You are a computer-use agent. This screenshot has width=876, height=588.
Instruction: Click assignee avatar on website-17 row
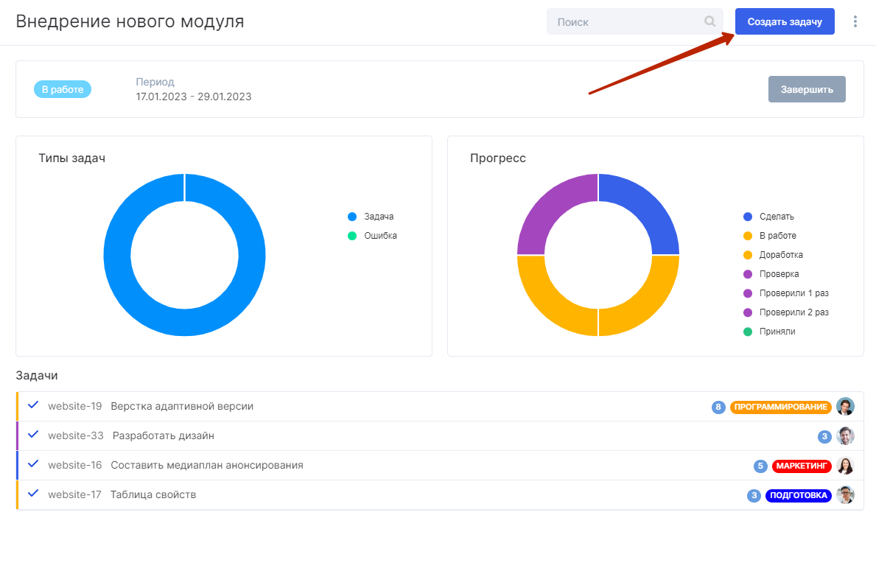(x=845, y=494)
